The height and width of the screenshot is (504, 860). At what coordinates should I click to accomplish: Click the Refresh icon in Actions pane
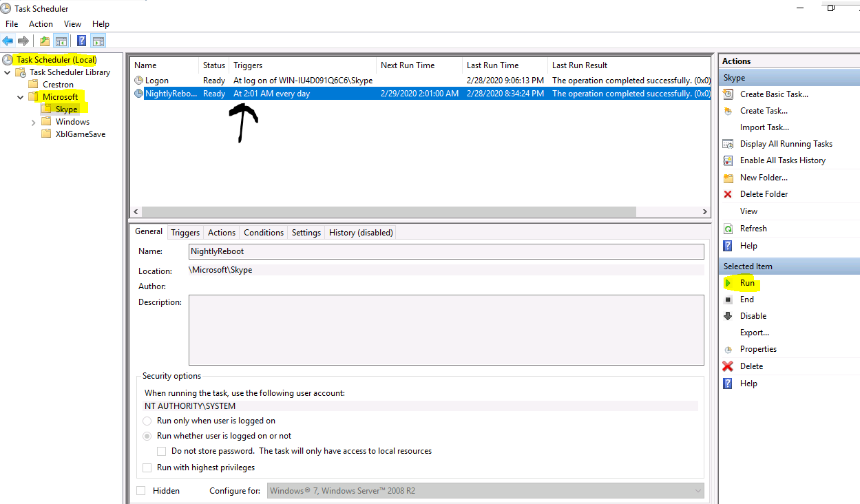click(728, 229)
